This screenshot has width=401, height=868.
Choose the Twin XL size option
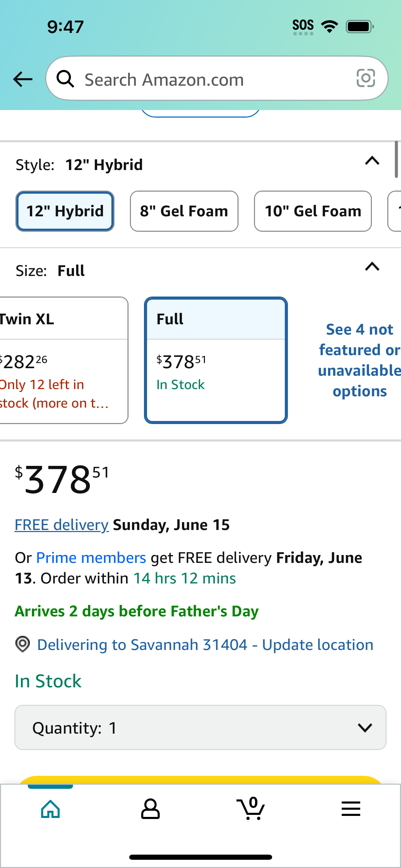(63, 360)
